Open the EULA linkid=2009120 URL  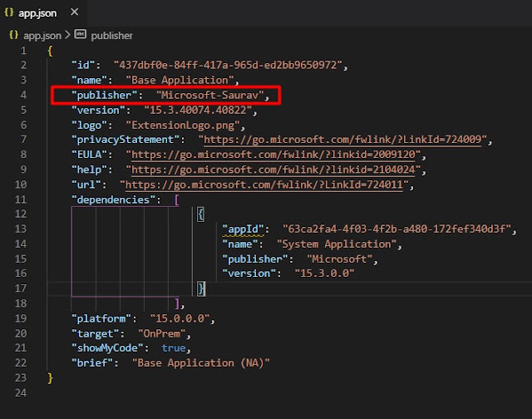(x=273, y=155)
